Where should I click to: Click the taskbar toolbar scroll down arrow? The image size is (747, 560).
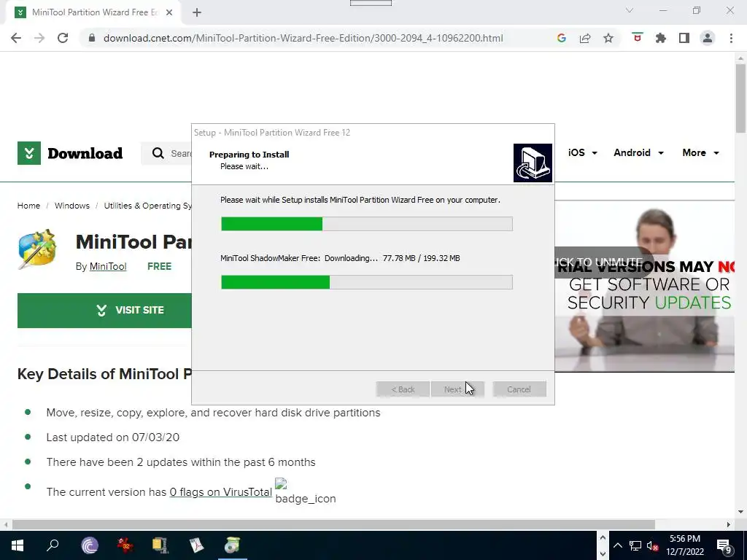(603, 554)
